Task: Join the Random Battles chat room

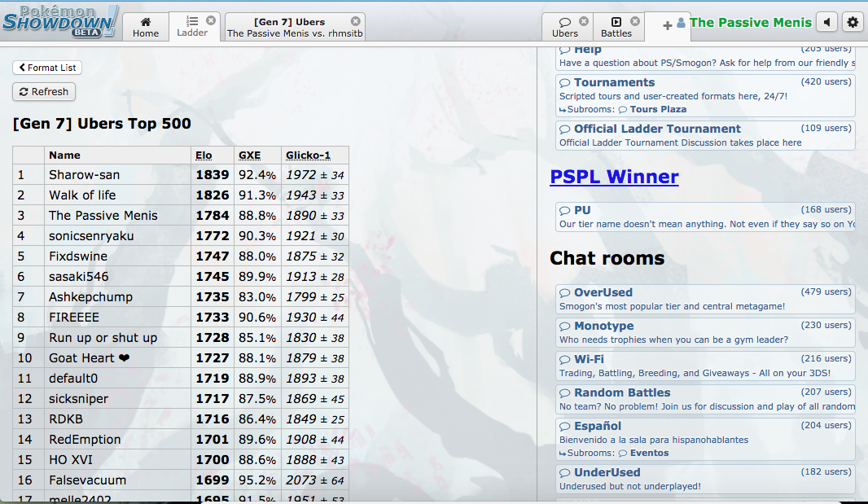Action: click(705, 399)
